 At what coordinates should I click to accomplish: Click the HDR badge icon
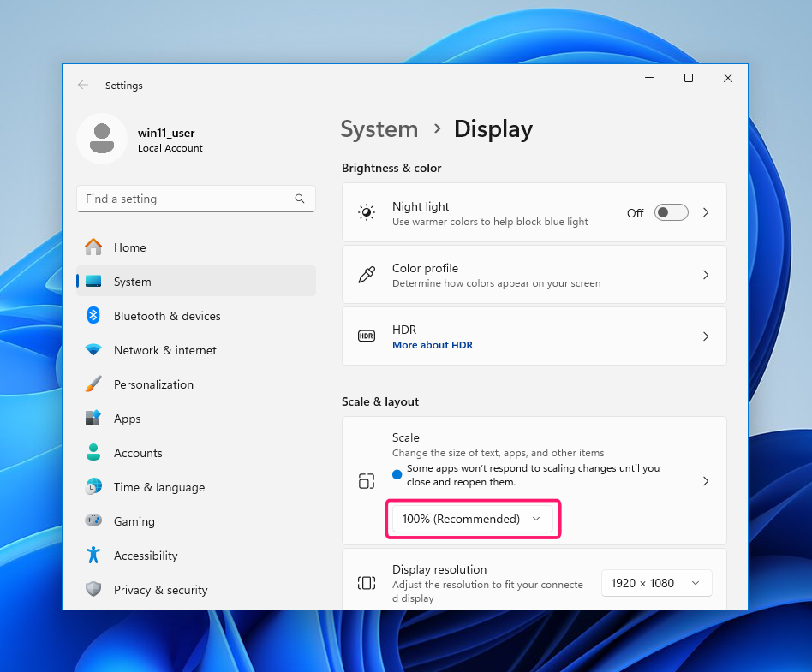[x=367, y=336]
